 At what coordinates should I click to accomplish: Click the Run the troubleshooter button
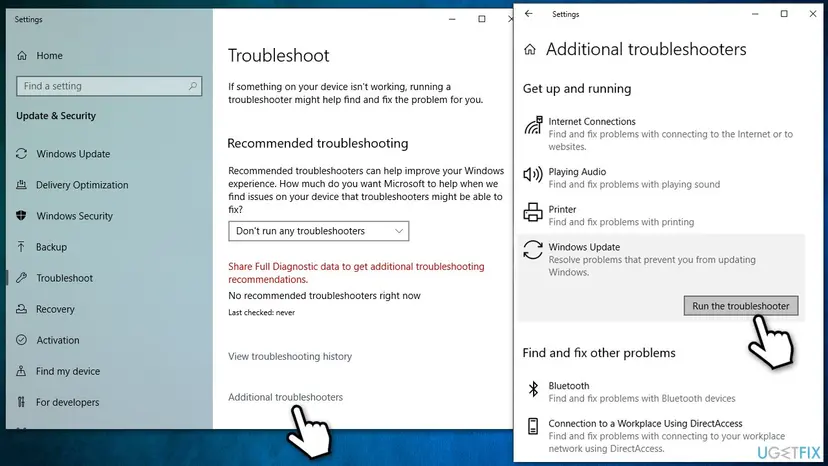pyautogui.click(x=741, y=306)
